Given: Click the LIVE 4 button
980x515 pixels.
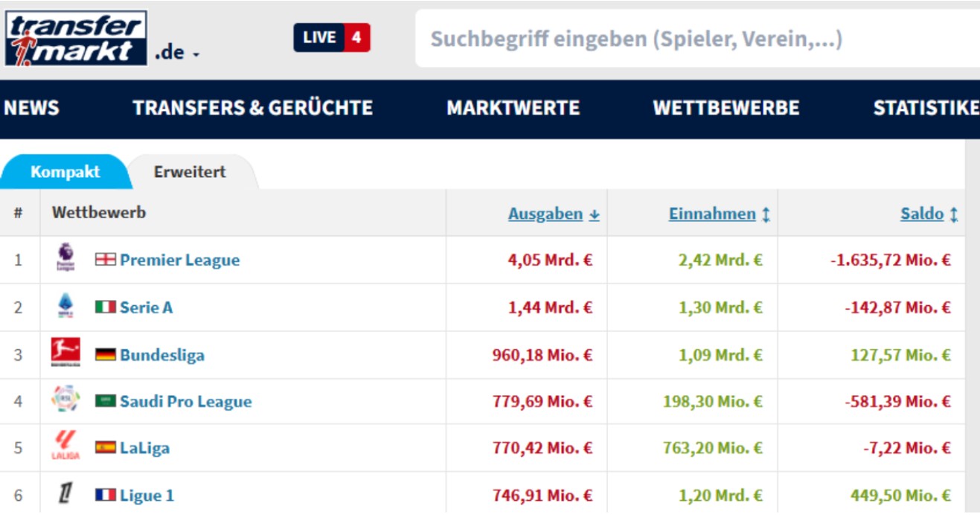Looking at the screenshot, I should tap(332, 37).
